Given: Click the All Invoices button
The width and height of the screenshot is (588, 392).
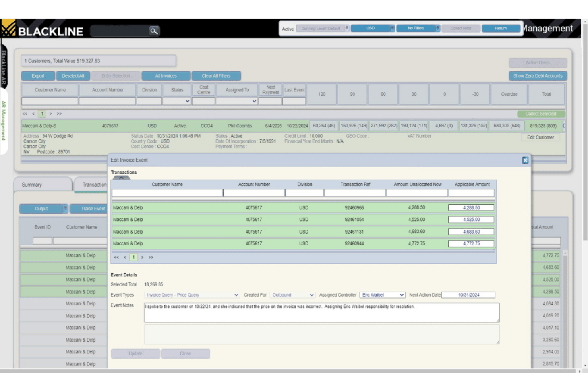Looking at the screenshot, I should coord(166,76).
